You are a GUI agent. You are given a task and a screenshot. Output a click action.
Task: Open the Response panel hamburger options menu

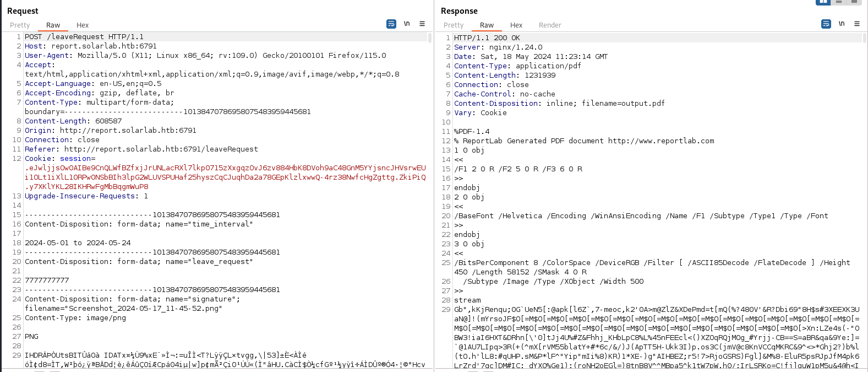click(856, 24)
